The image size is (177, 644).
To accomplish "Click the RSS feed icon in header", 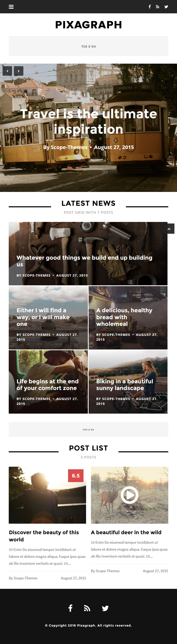I will tap(157, 7).
